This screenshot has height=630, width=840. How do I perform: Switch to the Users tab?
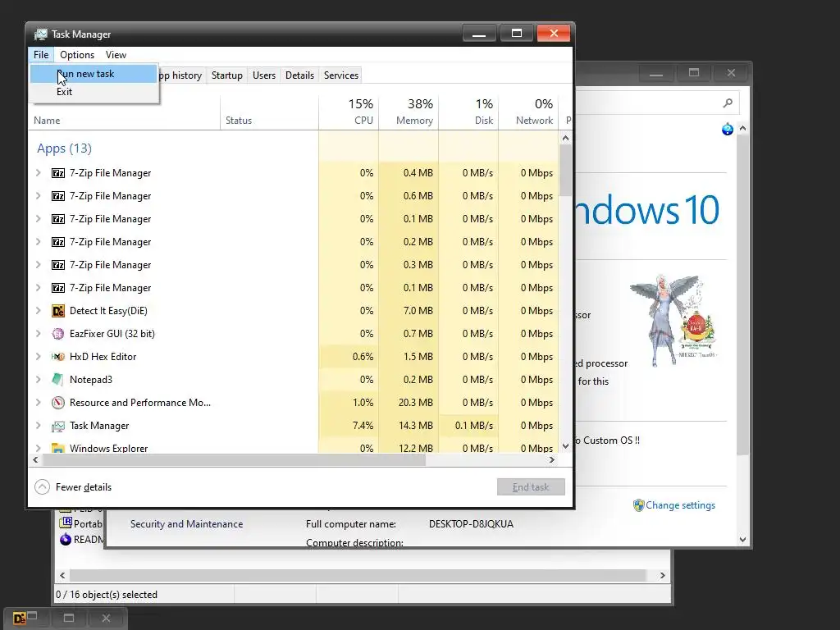pos(264,75)
